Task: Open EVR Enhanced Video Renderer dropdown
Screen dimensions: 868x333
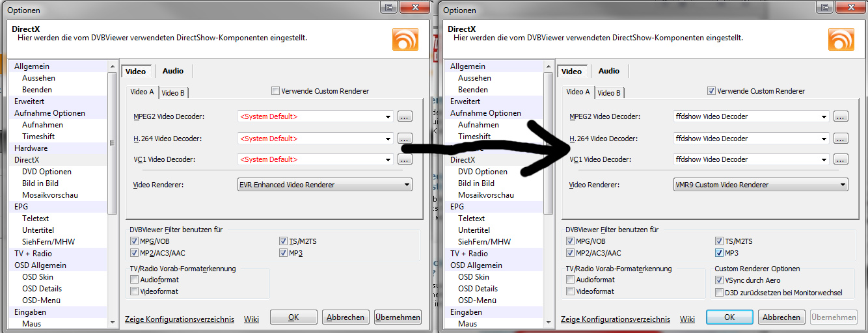Action: click(325, 185)
